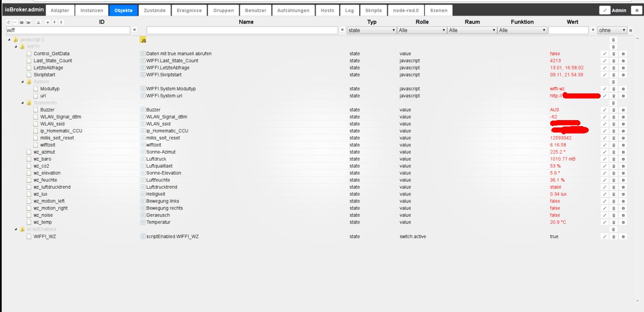Screen dimensions: 644x312
Task: Edit the Buzzer object
Action: tap(605, 110)
